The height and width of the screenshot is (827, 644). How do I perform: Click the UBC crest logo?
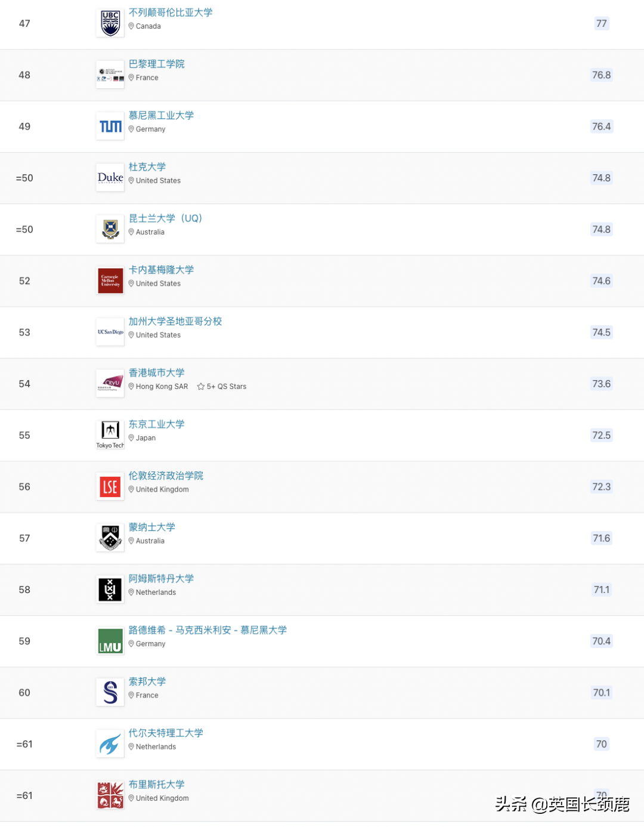(x=110, y=23)
